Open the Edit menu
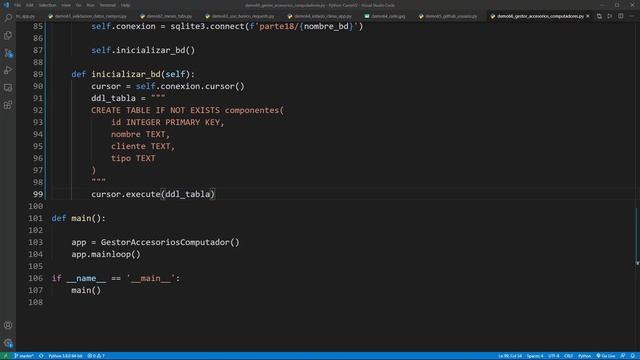 tap(29, 5)
